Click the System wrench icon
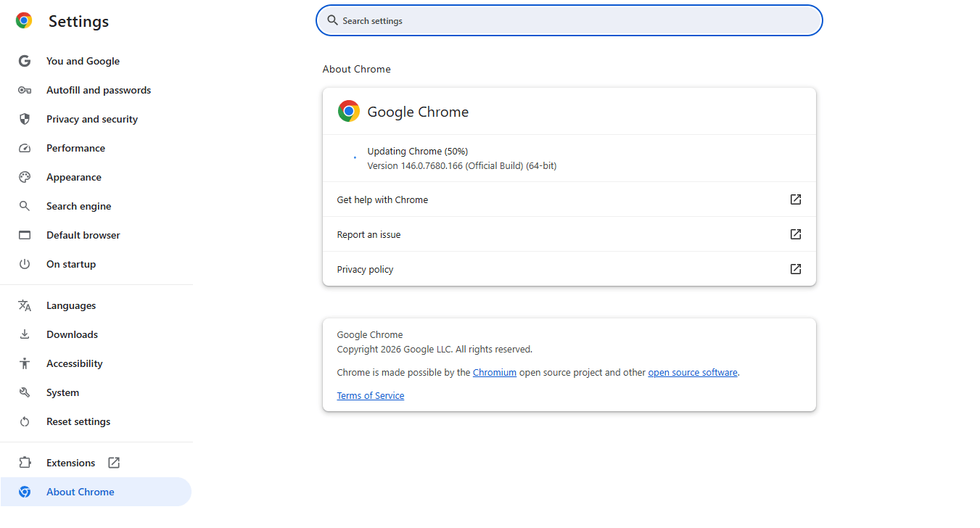The height and width of the screenshot is (528, 980). click(x=25, y=392)
